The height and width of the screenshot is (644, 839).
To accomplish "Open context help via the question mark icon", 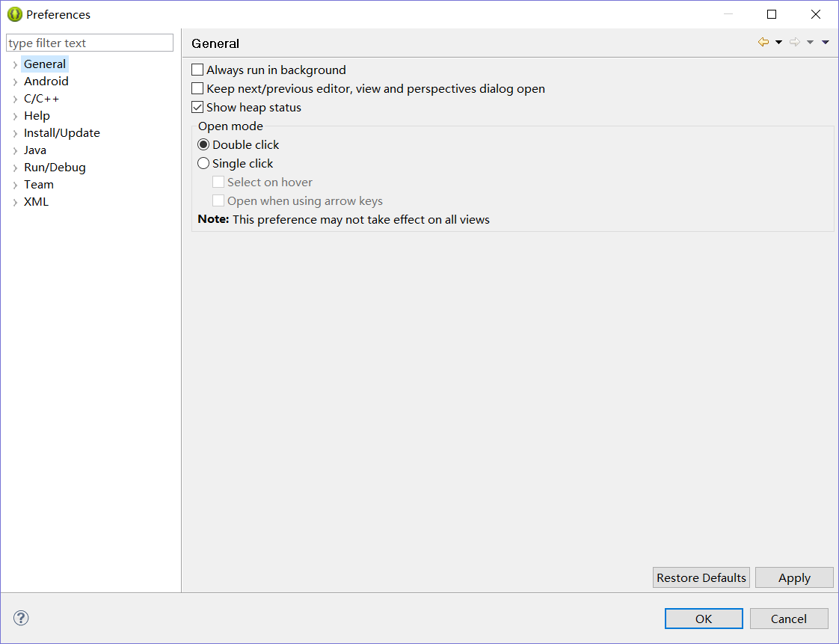I will pos(20,618).
